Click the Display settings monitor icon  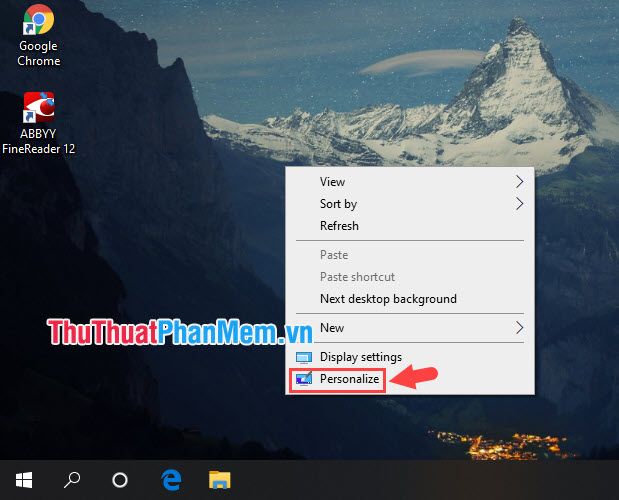(304, 357)
